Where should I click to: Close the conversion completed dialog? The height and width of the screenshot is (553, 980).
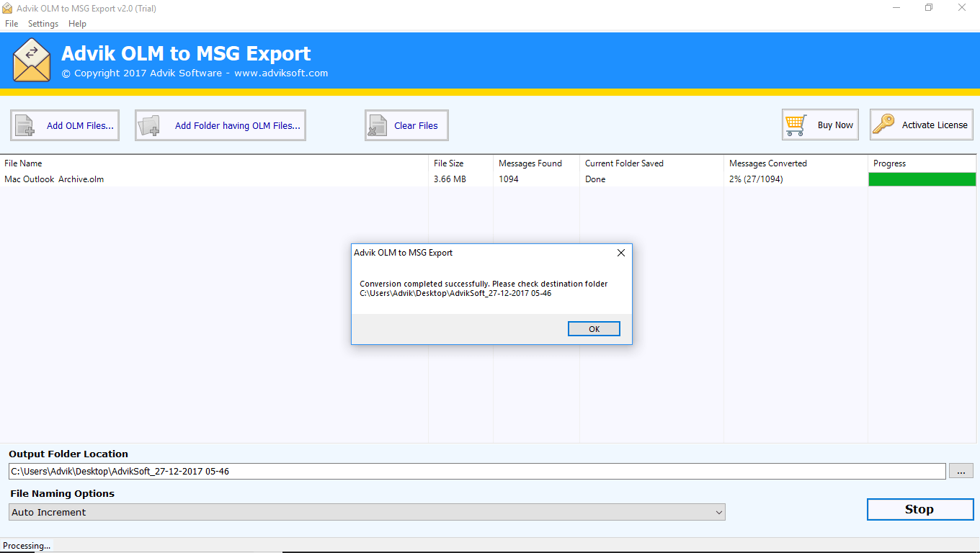click(621, 253)
